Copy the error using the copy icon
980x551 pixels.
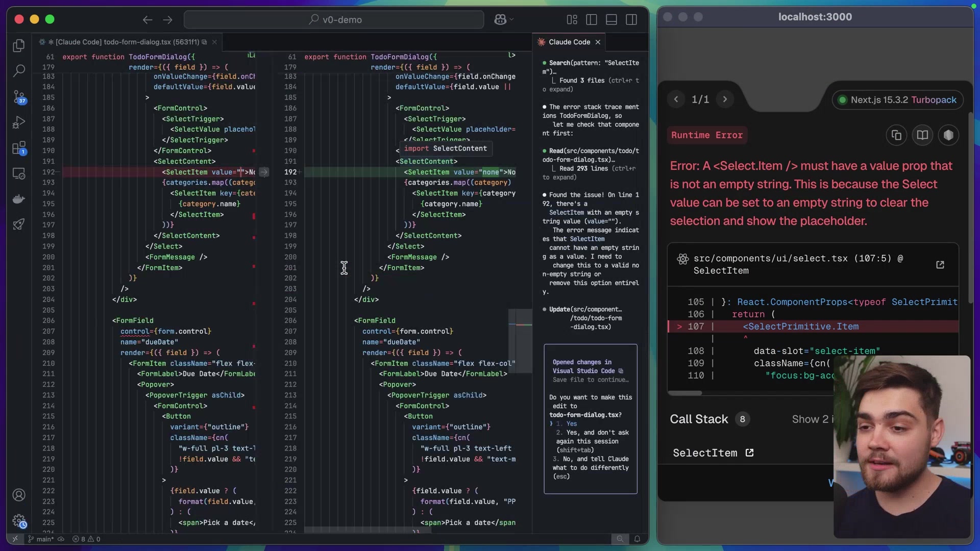coord(897,135)
